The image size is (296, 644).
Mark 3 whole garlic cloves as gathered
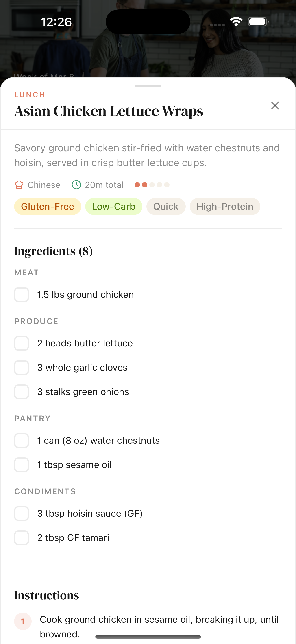(22, 368)
